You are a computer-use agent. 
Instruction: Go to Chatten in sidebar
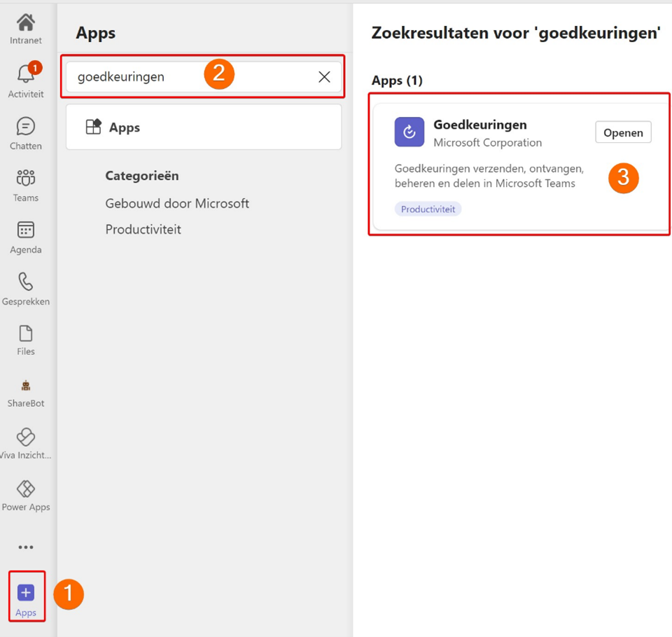click(26, 128)
